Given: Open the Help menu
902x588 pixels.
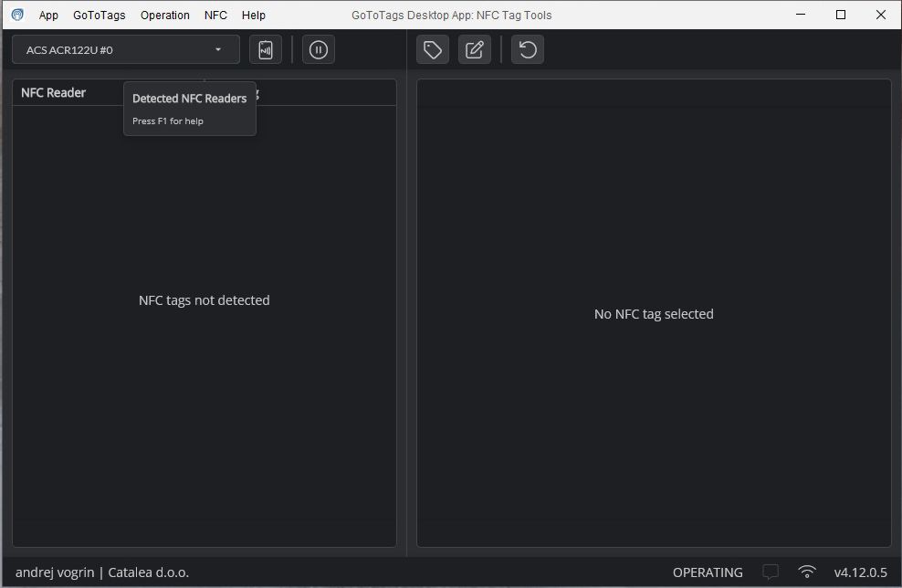Looking at the screenshot, I should pyautogui.click(x=254, y=16).
